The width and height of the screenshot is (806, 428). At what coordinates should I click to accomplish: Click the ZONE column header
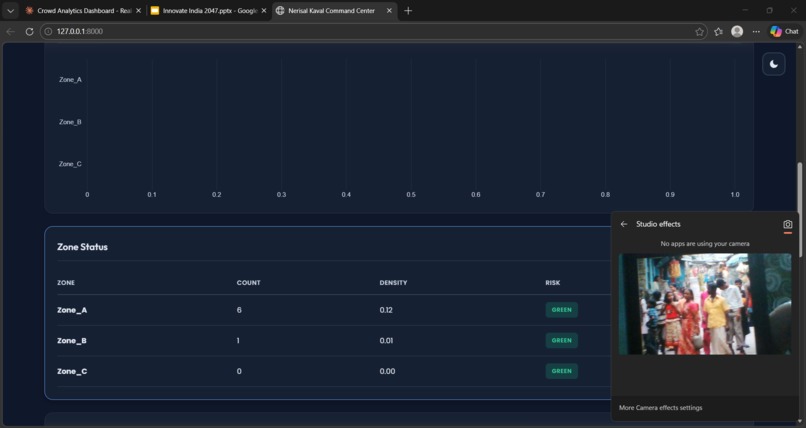(x=66, y=283)
